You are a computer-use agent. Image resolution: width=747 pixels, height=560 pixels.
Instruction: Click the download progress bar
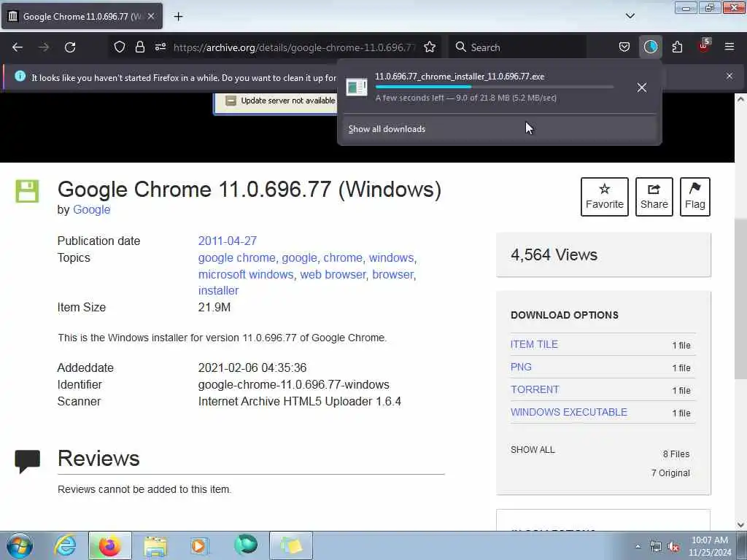pos(495,87)
